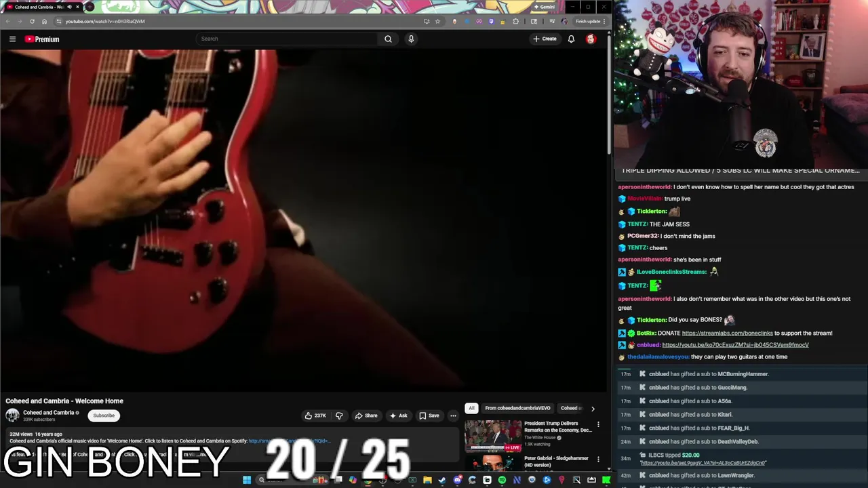The image size is (868, 488).
Task: Open the Spotify link in the video description
Action: pyautogui.click(x=289, y=441)
